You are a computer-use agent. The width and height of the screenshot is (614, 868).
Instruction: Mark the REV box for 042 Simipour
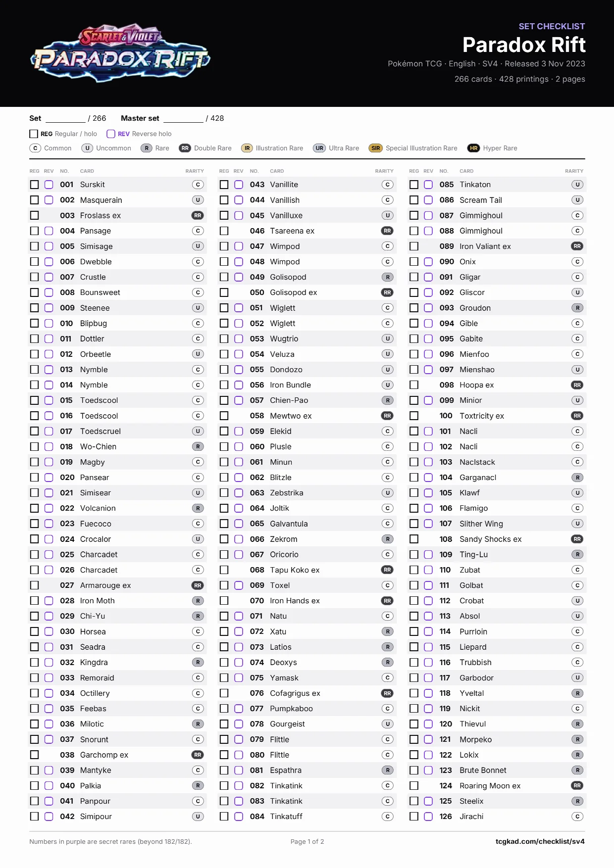click(49, 817)
